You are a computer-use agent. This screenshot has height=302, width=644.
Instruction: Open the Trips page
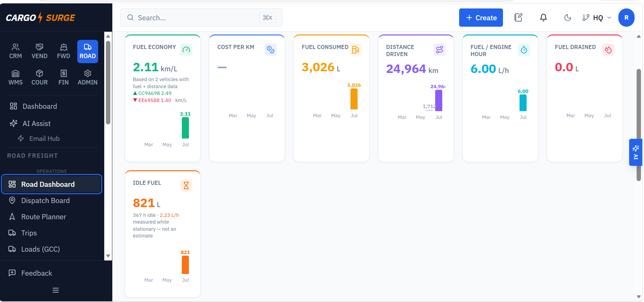tap(52, 233)
